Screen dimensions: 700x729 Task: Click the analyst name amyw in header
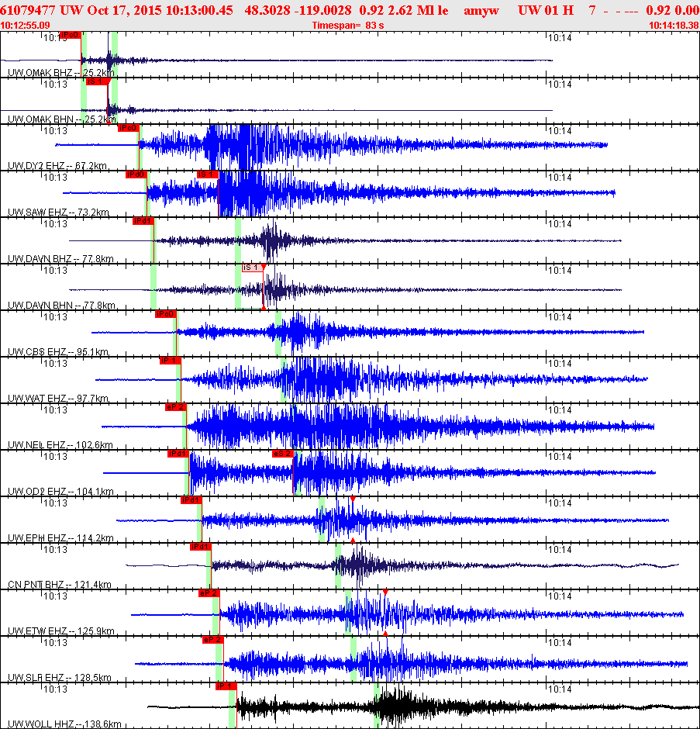(x=481, y=10)
